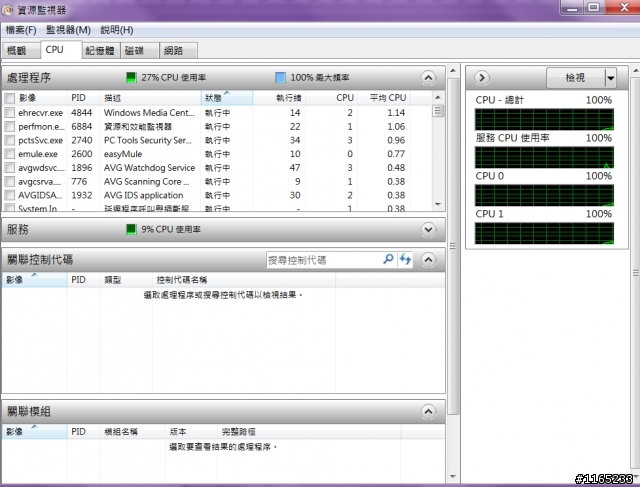
Task: Expand the 服務 section chevron
Action: 428,229
